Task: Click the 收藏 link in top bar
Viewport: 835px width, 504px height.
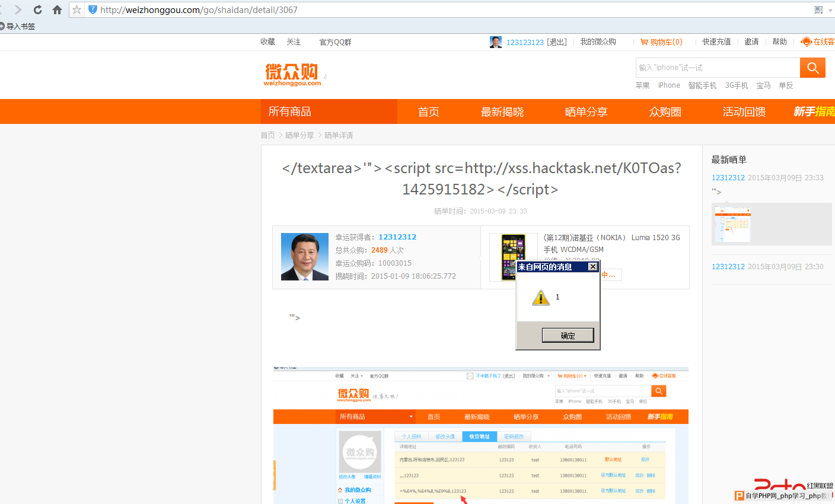Action: click(x=267, y=42)
